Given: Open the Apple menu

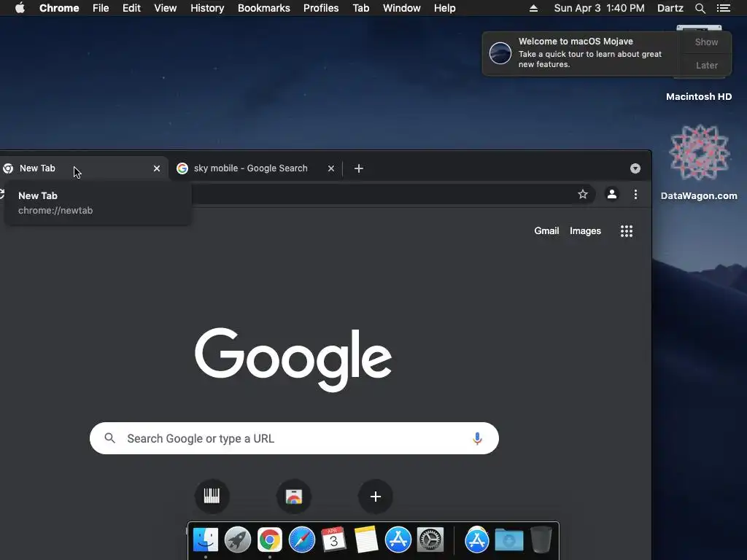Looking at the screenshot, I should point(20,8).
